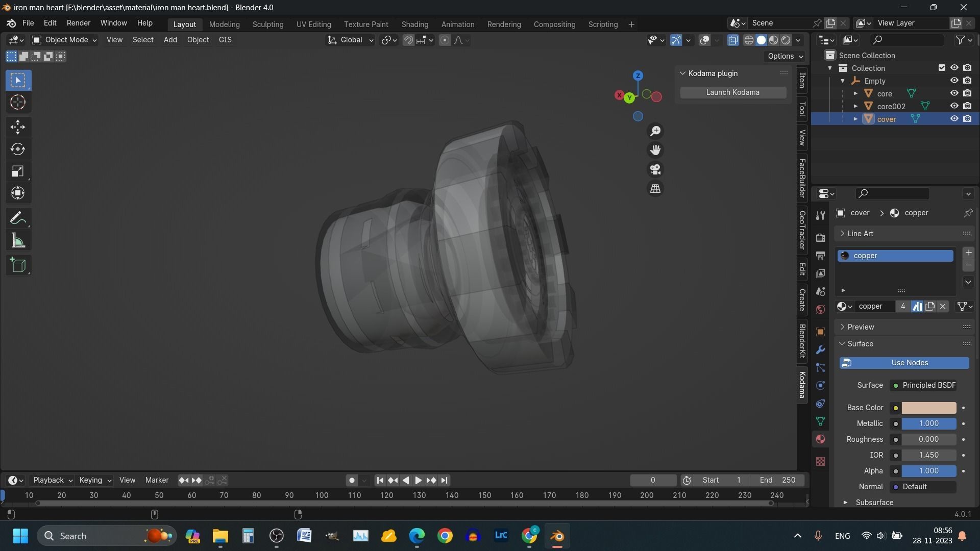Expand the core object tree item
The width and height of the screenshot is (980, 551).
855,93
